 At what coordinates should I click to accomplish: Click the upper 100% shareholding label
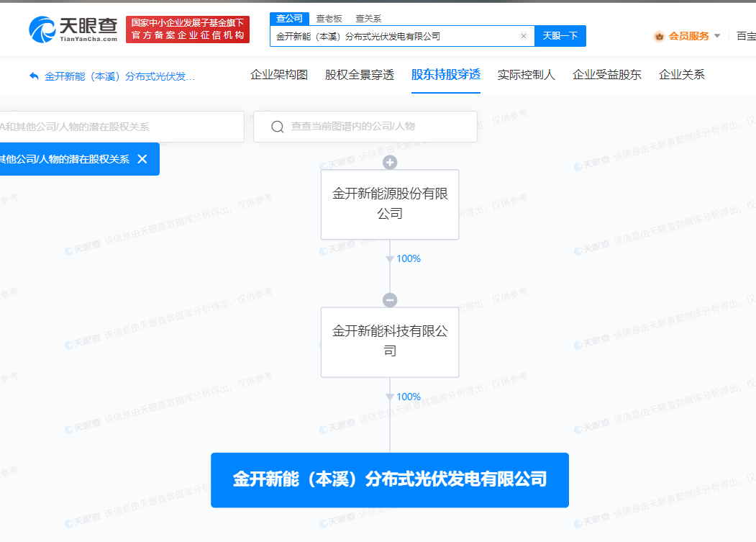(408, 258)
